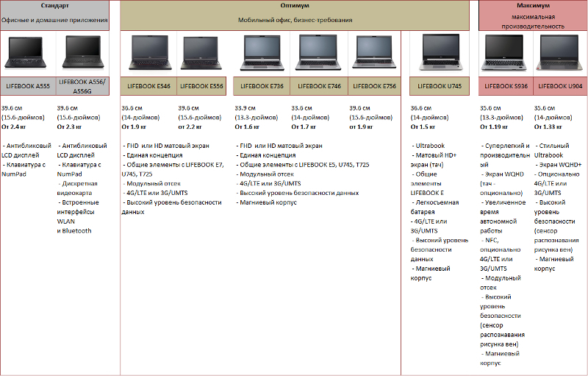The width and height of the screenshot is (588, 376).
Task: Click the LIFEBOOK E756 laptop image
Action: (374, 52)
